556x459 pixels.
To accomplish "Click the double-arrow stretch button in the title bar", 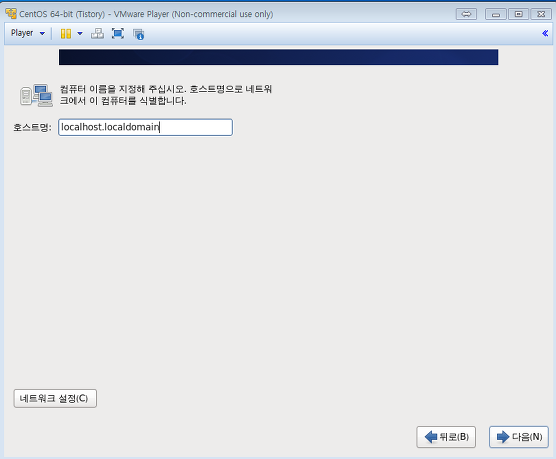I will pos(466,14).
